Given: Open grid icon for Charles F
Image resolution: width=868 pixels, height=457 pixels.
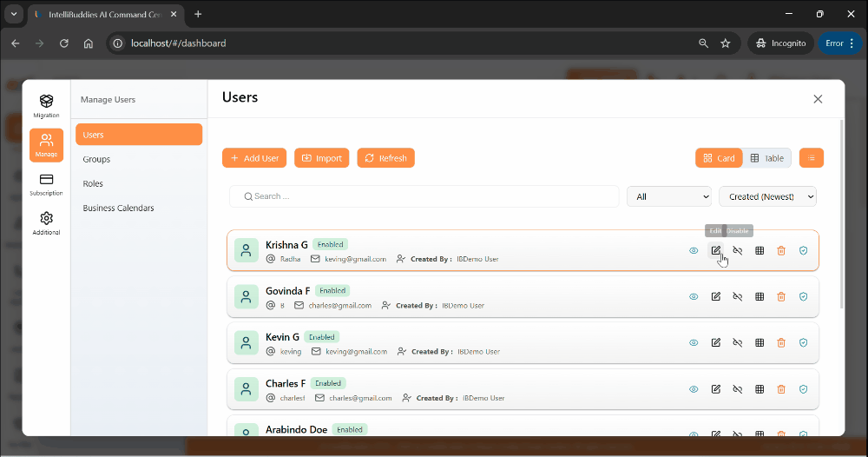Looking at the screenshot, I should 759,388.
